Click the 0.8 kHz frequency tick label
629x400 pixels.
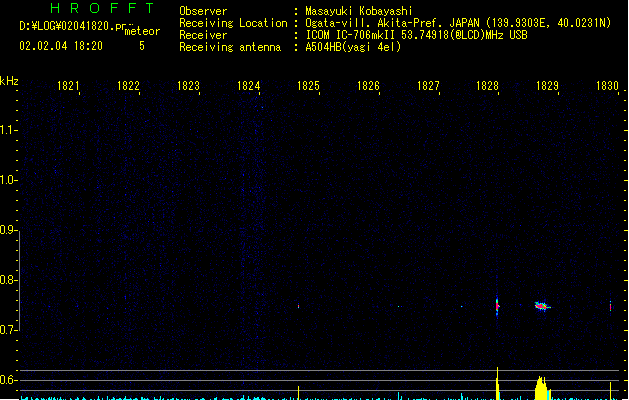pyautogui.click(x=8, y=280)
